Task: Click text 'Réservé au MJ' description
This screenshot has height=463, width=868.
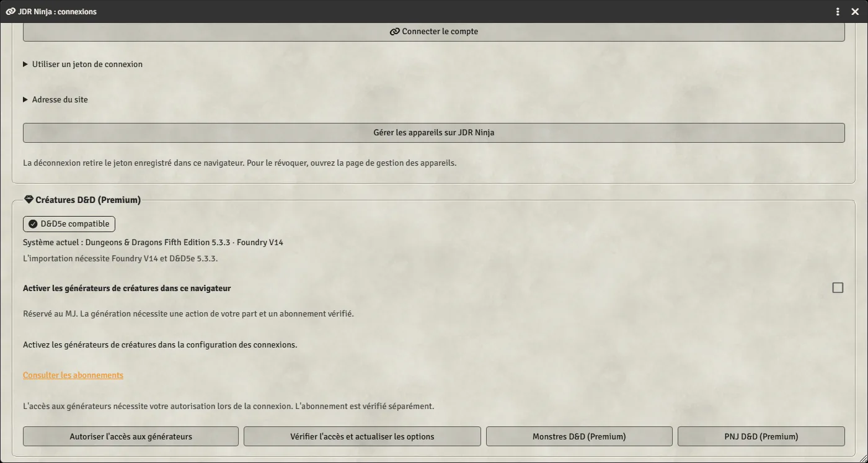Action: tap(188, 313)
